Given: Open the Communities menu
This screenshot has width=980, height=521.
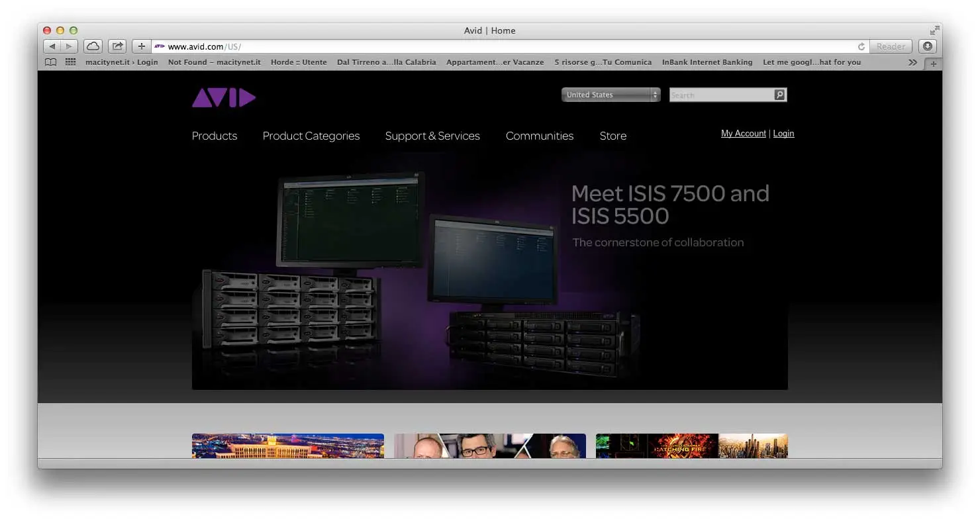Looking at the screenshot, I should point(540,136).
